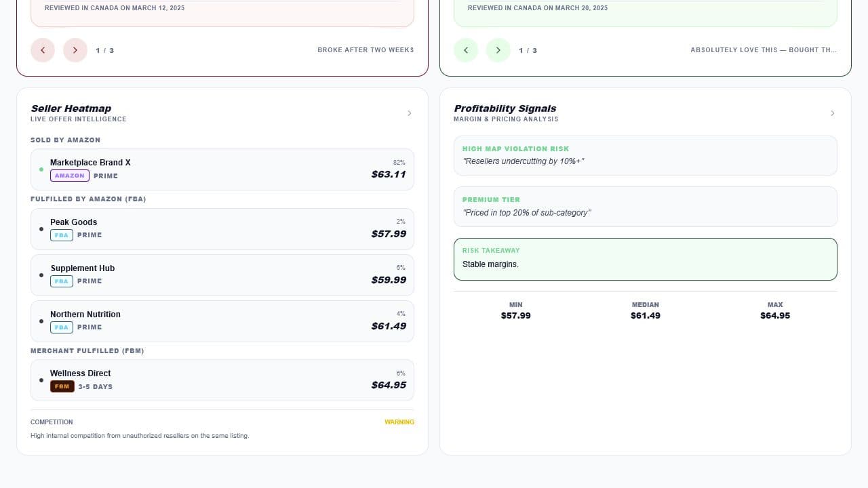
Task: Open the Northern Nutrition seller offer
Action: [x=222, y=321]
